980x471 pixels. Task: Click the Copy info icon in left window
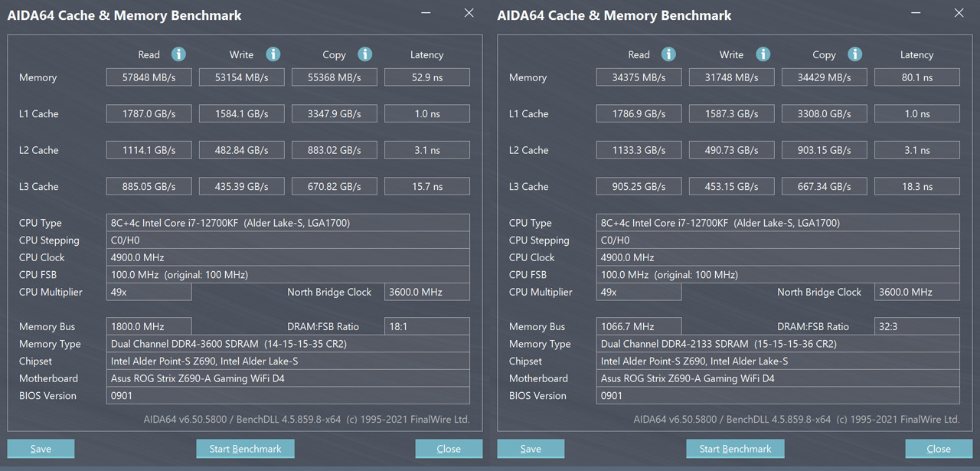point(365,54)
